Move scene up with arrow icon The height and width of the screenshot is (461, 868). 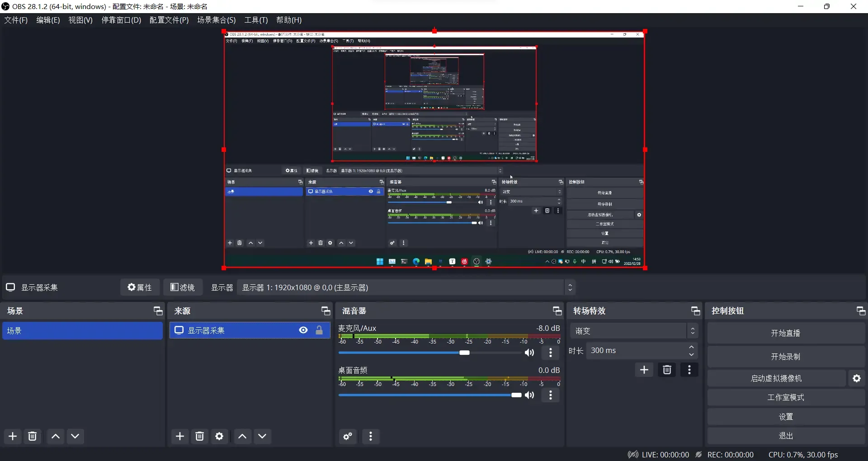tap(56, 436)
